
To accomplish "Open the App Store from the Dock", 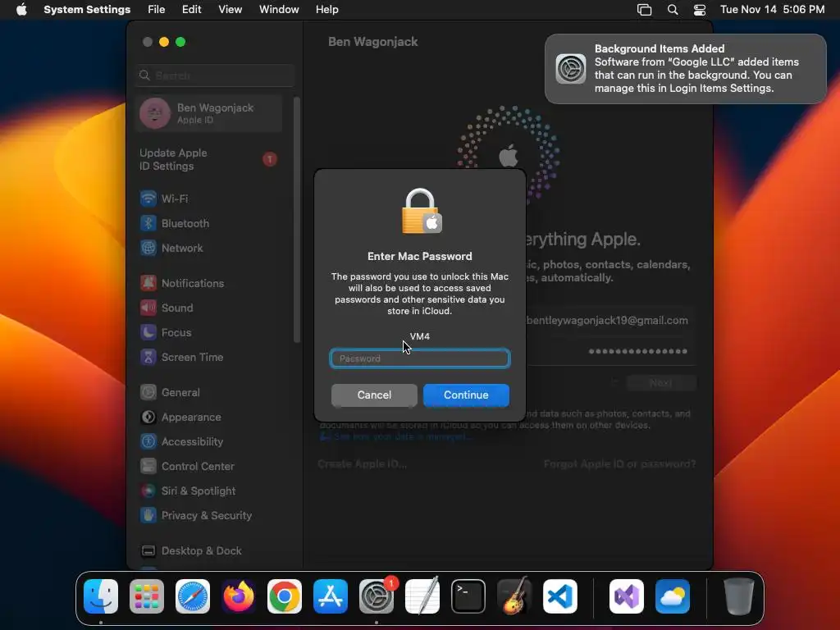I will [x=331, y=596].
